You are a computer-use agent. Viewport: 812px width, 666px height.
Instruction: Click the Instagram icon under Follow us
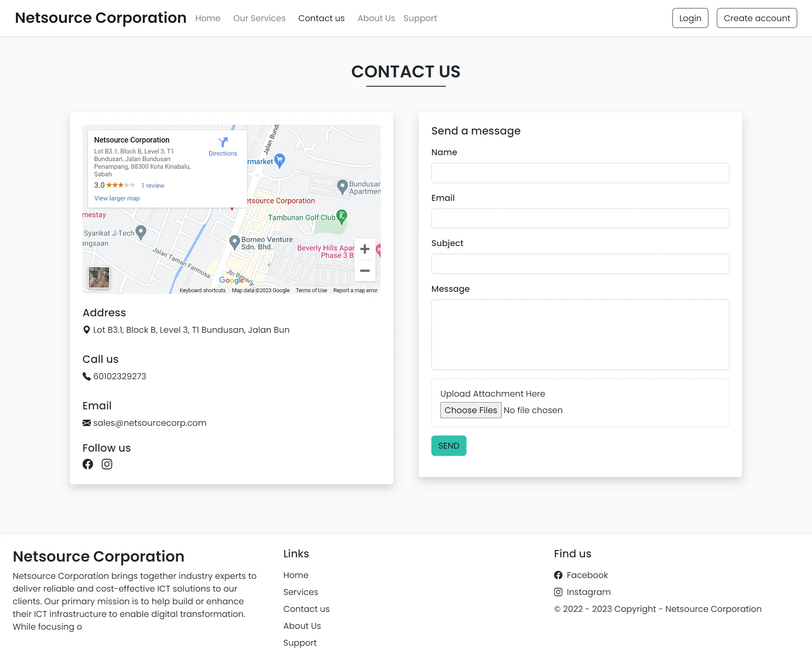[107, 464]
